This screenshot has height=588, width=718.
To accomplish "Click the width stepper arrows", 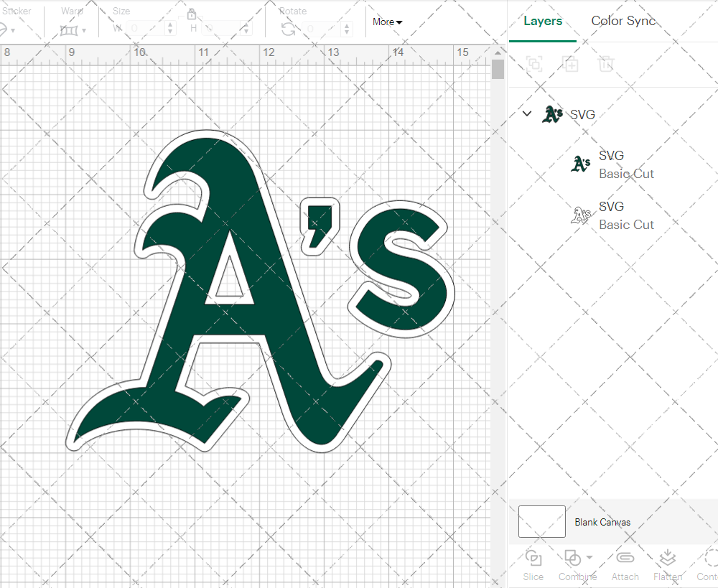I will (170, 29).
